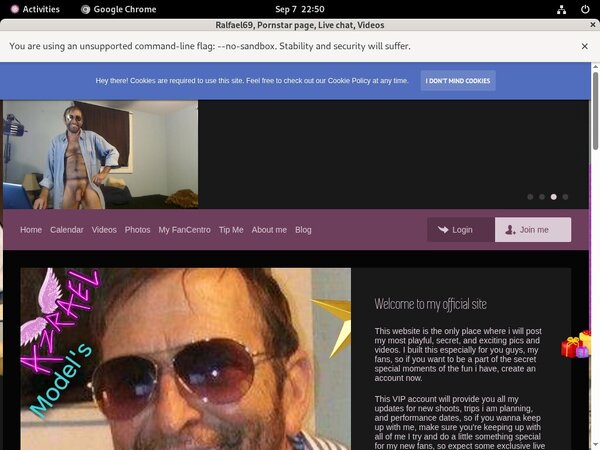This screenshot has height=450, width=600.
Task: Select the second carousel dot indicator
Action: [542, 197]
